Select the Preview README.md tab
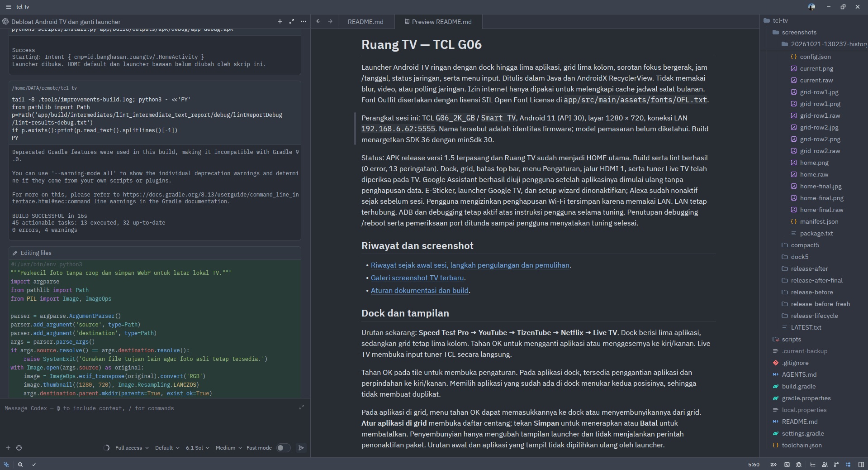Screen dimensions: 868x470 [438, 22]
